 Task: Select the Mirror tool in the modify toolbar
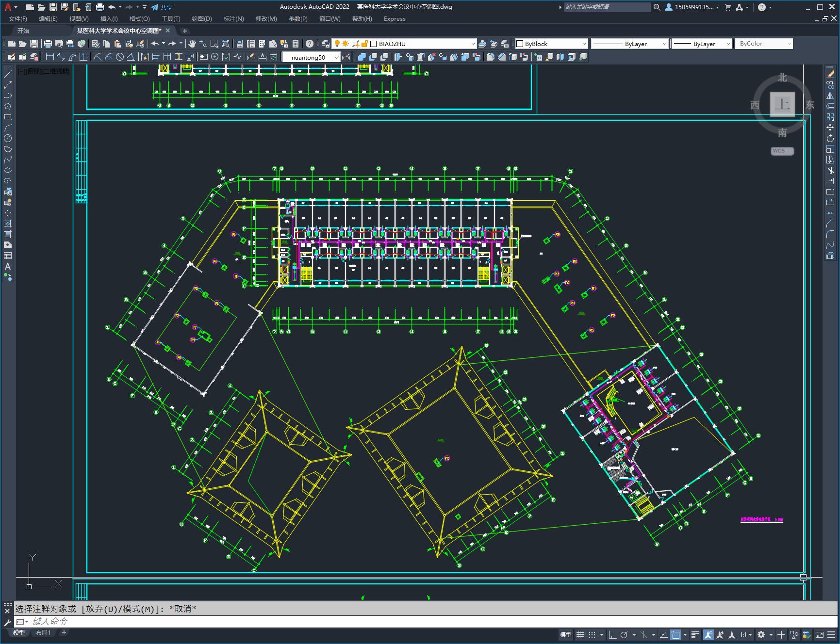[830, 96]
